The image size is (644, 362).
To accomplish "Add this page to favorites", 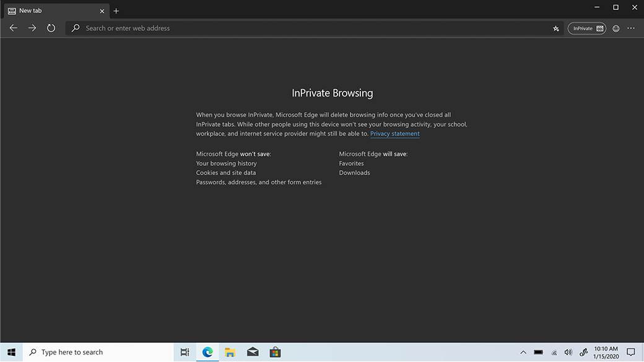I will 555,28.
